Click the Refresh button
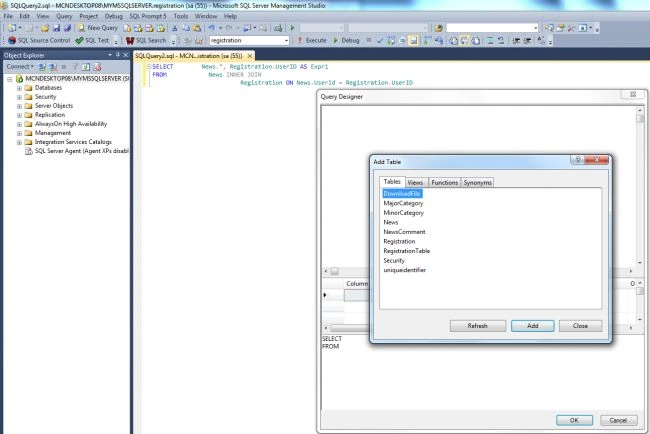This screenshot has width=650, height=434. pyautogui.click(x=478, y=326)
